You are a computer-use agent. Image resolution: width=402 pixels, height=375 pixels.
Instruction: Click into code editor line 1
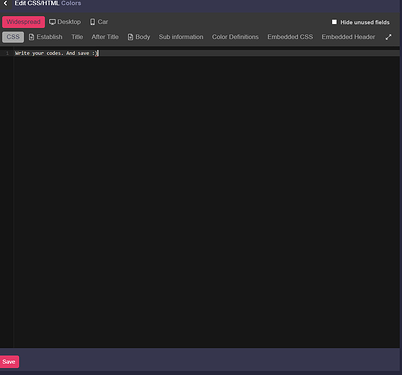(x=207, y=53)
